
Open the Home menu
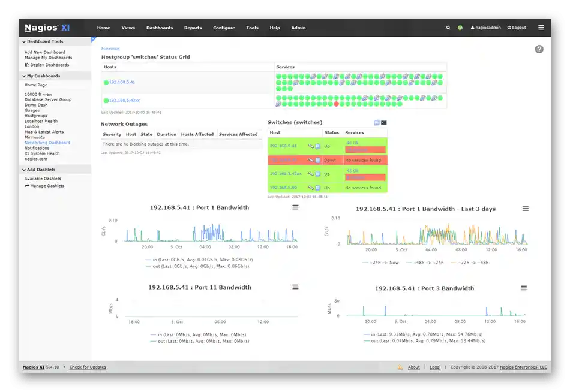104,28
